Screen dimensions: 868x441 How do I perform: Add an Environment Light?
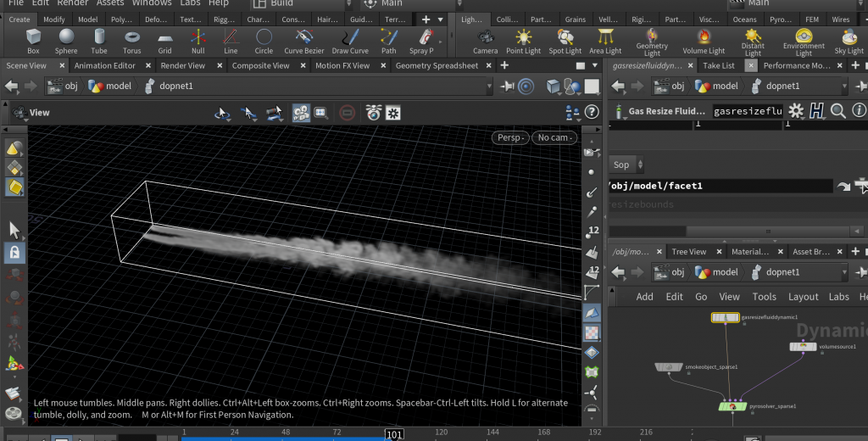(804, 42)
